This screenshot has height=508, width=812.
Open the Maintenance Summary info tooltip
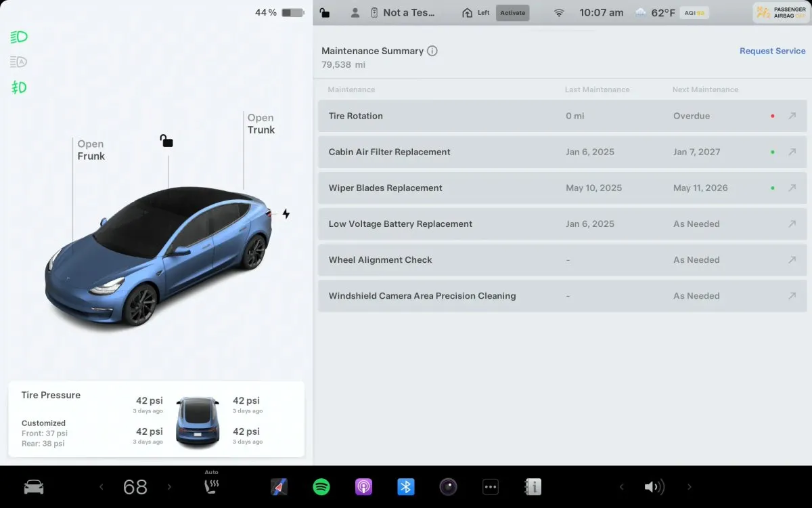434,50
